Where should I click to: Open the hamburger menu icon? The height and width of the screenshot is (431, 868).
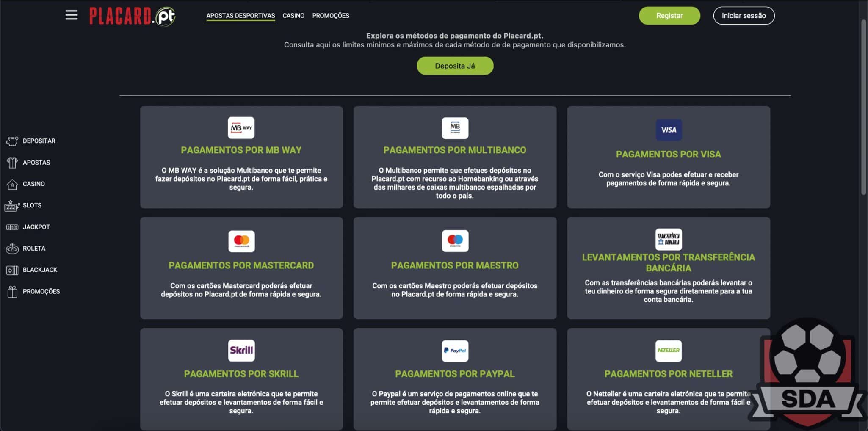tap(72, 15)
